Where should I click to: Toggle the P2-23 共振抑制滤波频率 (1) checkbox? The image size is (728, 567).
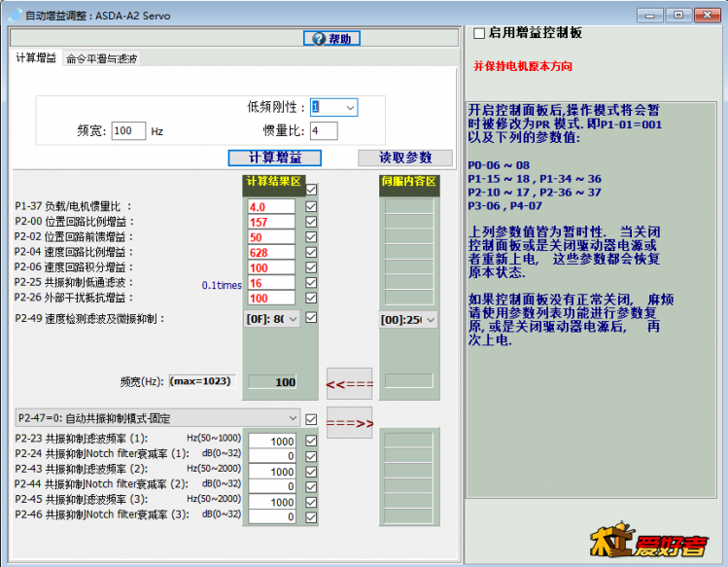[x=311, y=441]
